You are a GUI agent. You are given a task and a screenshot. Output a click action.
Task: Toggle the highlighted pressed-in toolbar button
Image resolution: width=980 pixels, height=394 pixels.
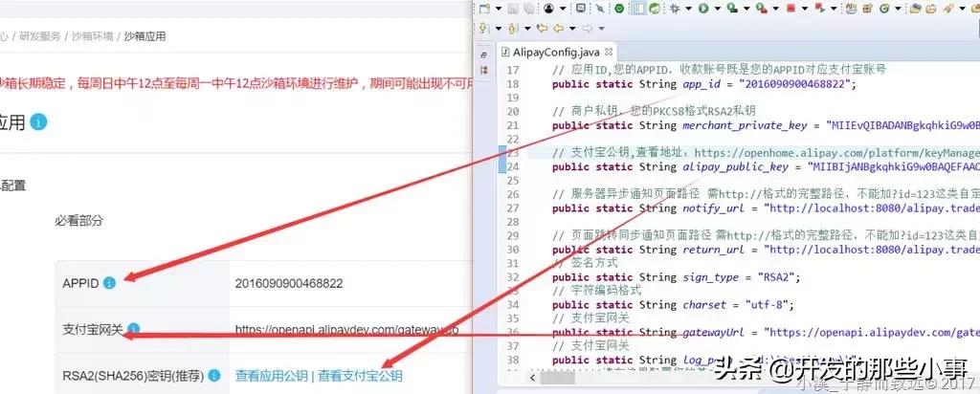[x=638, y=8]
